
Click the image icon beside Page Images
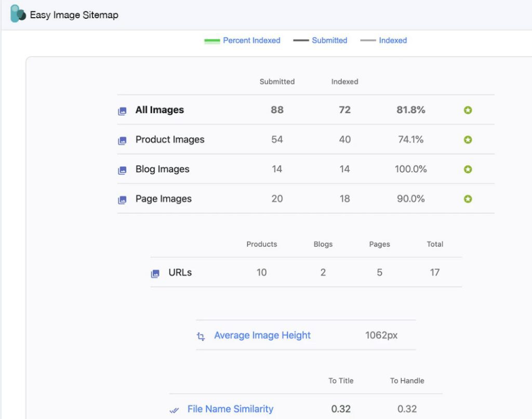pyautogui.click(x=124, y=199)
